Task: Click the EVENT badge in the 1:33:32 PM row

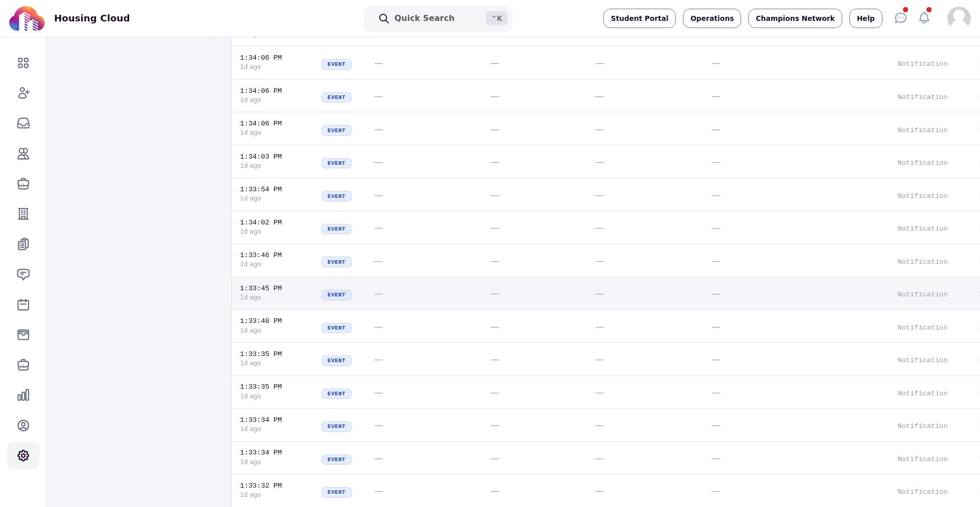Action: (x=336, y=492)
